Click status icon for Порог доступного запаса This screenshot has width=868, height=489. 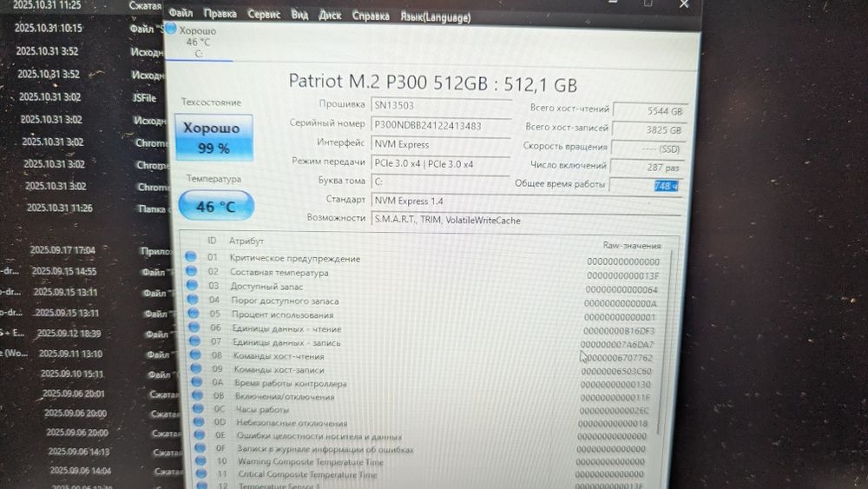[x=193, y=299]
